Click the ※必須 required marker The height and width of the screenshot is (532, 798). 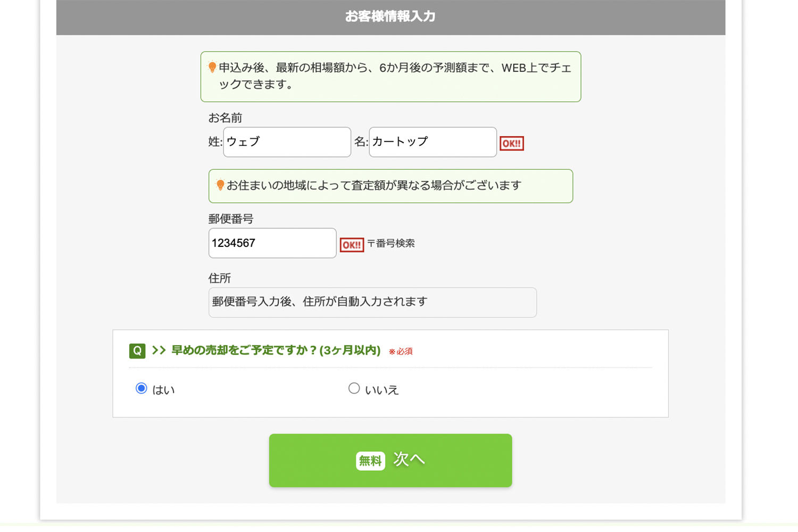click(x=401, y=352)
